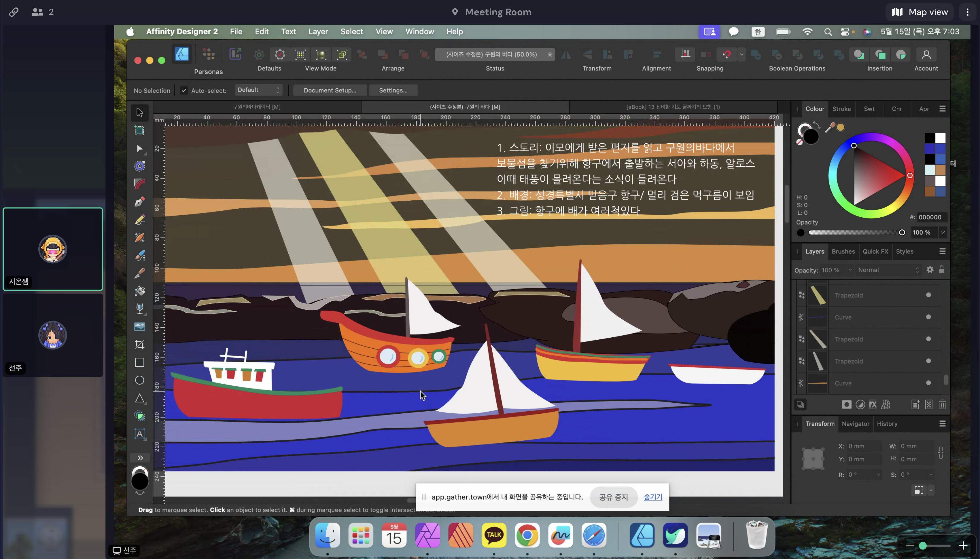Toggle Outline view mode
Screen dimensions: 980x559
pos(342,54)
